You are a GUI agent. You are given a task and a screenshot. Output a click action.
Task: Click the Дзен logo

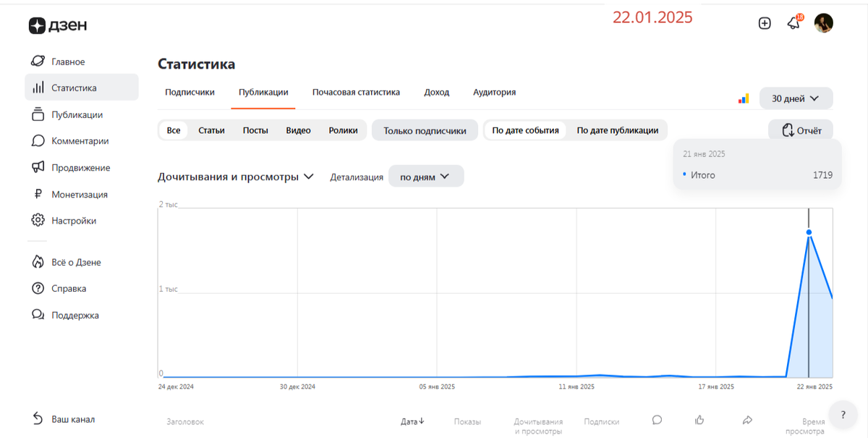click(x=58, y=25)
